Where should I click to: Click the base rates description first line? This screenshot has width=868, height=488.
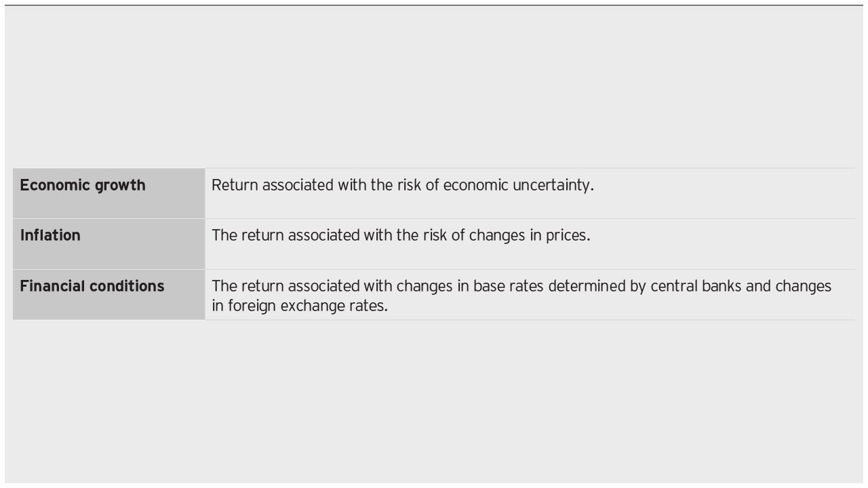[x=521, y=286]
